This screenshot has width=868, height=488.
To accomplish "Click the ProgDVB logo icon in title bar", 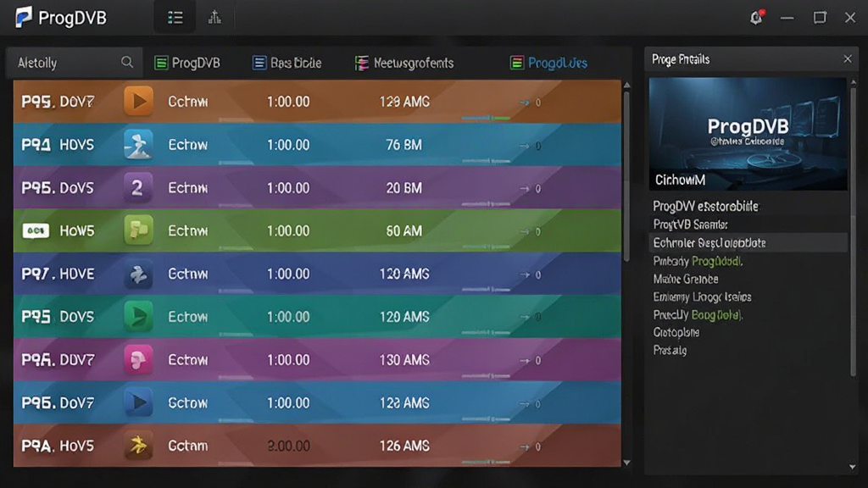I will (x=23, y=17).
